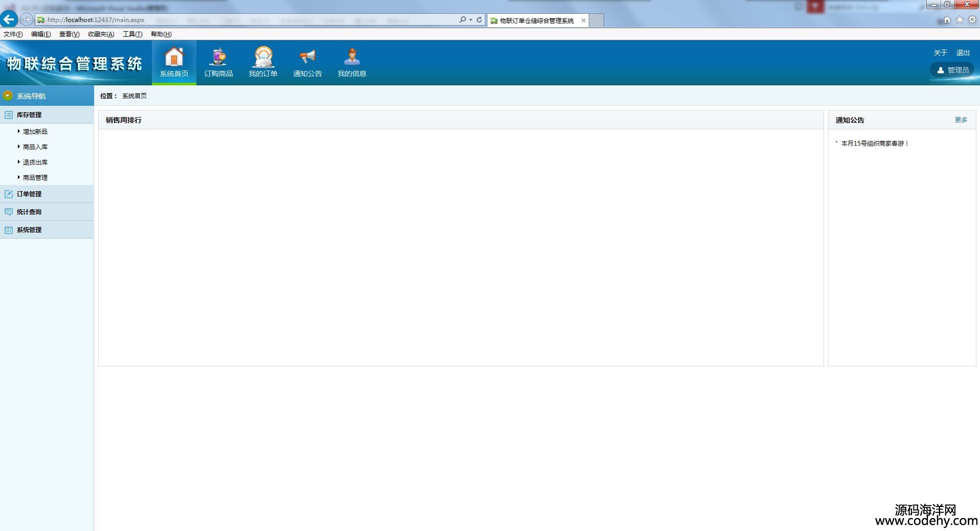Image resolution: width=980 pixels, height=531 pixels.
Task: Open the 我的订单 orders icon
Action: pos(263,57)
